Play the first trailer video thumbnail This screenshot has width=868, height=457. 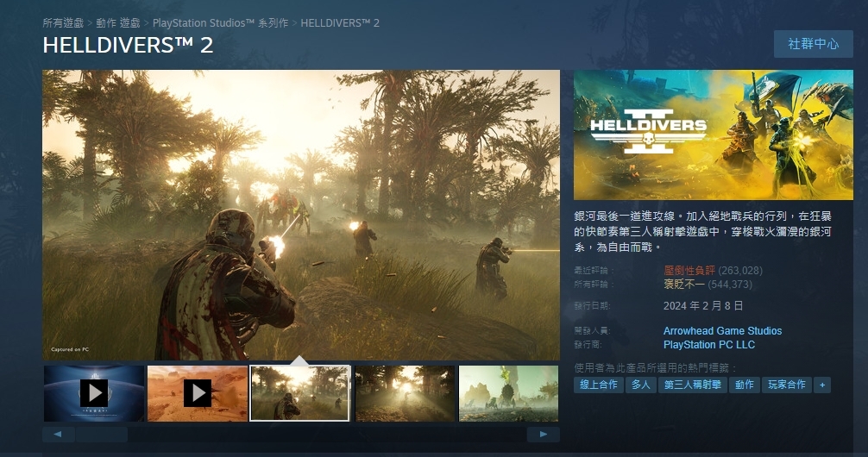(94, 393)
